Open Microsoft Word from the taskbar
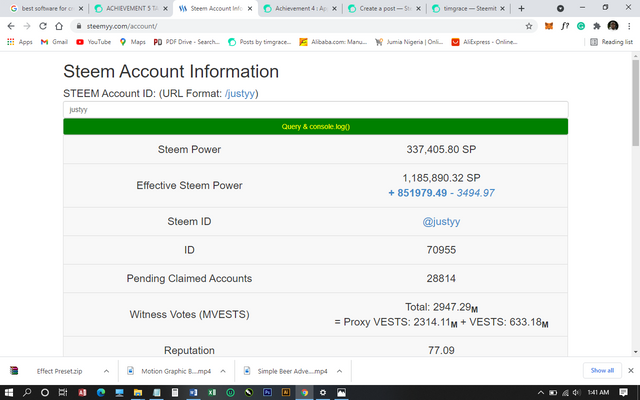The width and height of the screenshot is (640, 400). 193,392
